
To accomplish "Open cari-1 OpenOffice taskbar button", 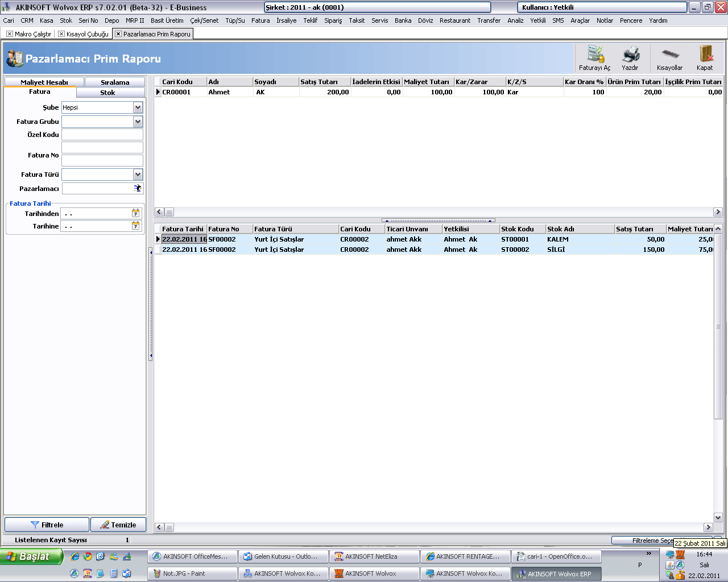I will pyautogui.click(x=556, y=556).
